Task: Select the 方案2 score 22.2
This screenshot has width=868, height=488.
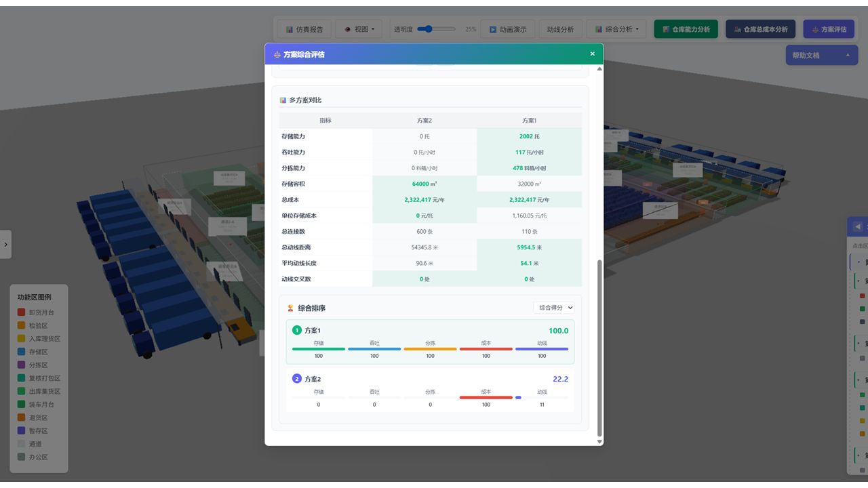Action: [x=560, y=379]
